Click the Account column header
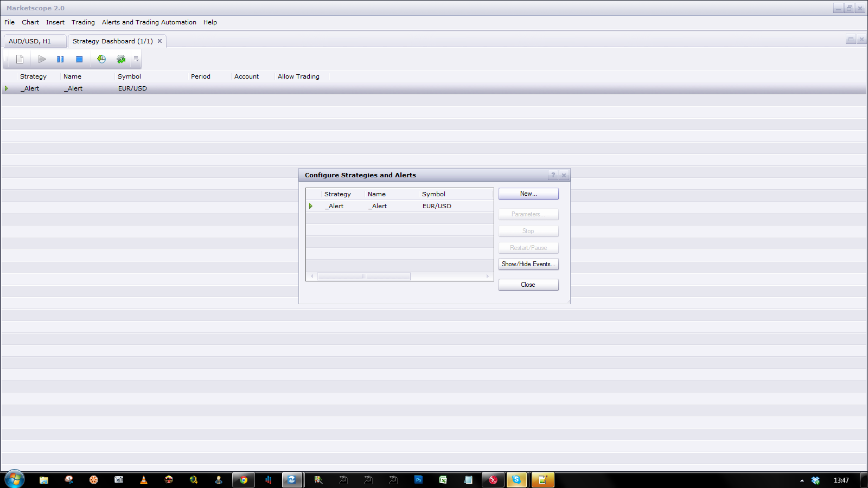This screenshot has width=868, height=488. pos(246,76)
